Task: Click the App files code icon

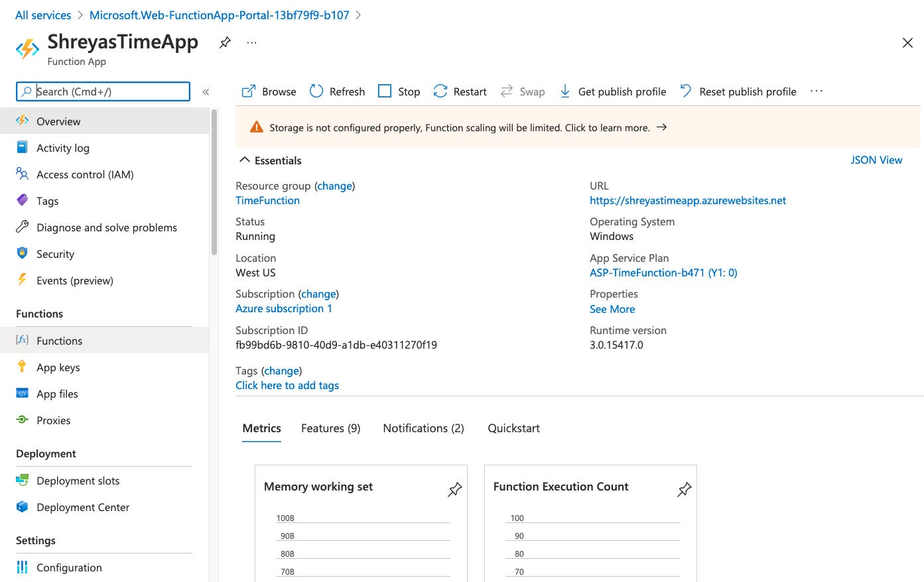Action: pos(23,393)
